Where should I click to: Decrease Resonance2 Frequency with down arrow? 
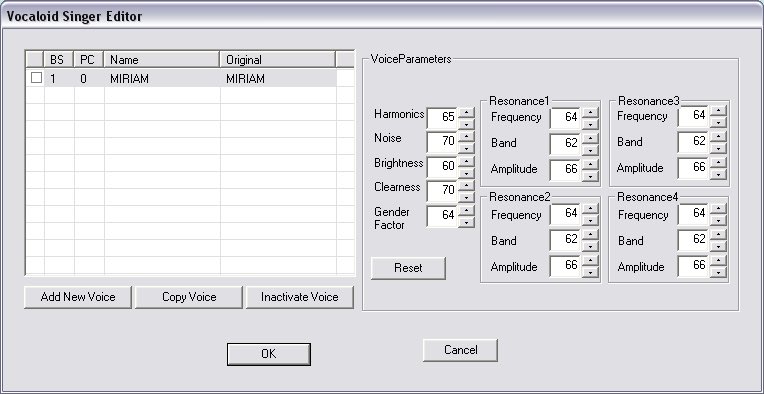[x=590, y=220]
